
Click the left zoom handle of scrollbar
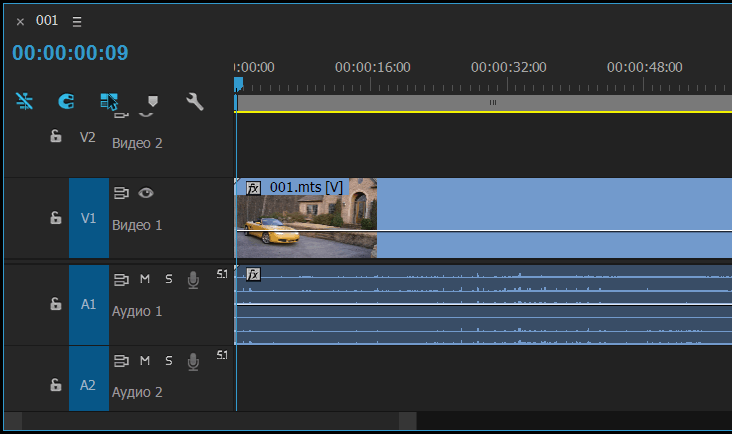point(13,421)
